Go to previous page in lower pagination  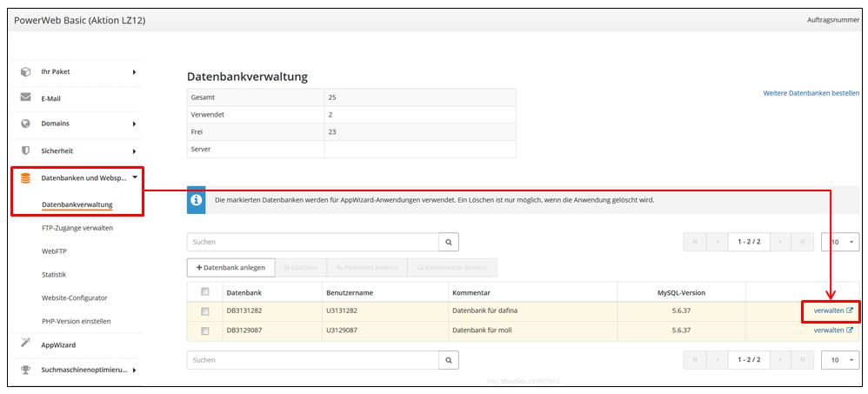[x=716, y=360]
